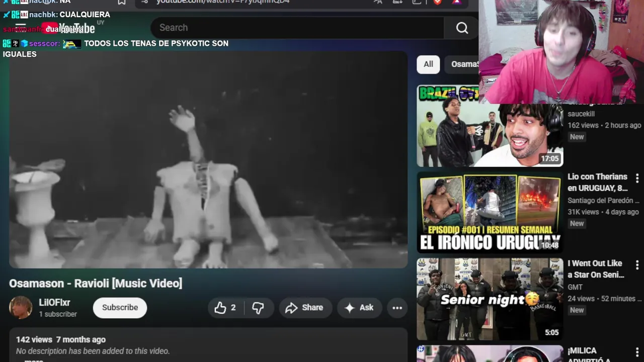This screenshot has width=644, height=362.
Task: Click '142 views 7 months ago' text
Action: coord(61,340)
